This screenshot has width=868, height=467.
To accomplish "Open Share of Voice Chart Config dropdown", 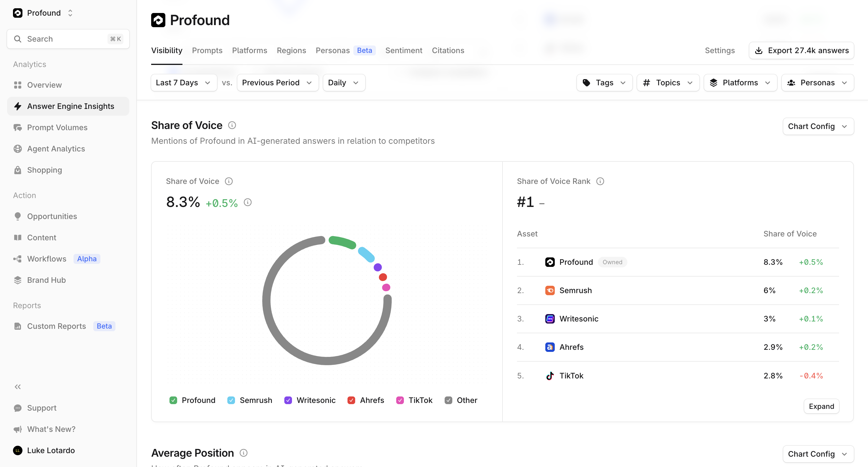I will coord(818,126).
